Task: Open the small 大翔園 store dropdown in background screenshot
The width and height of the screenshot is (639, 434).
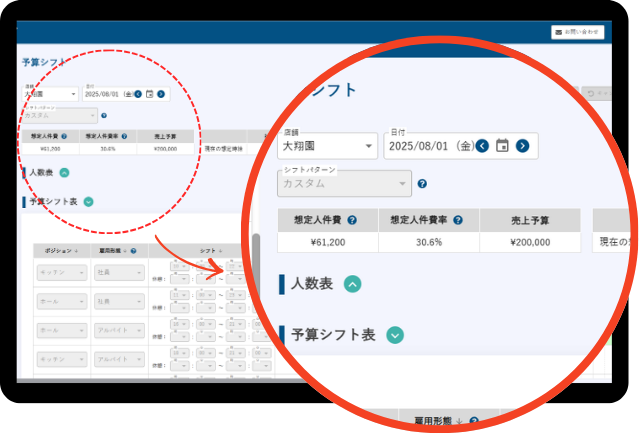Action: point(50,94)
